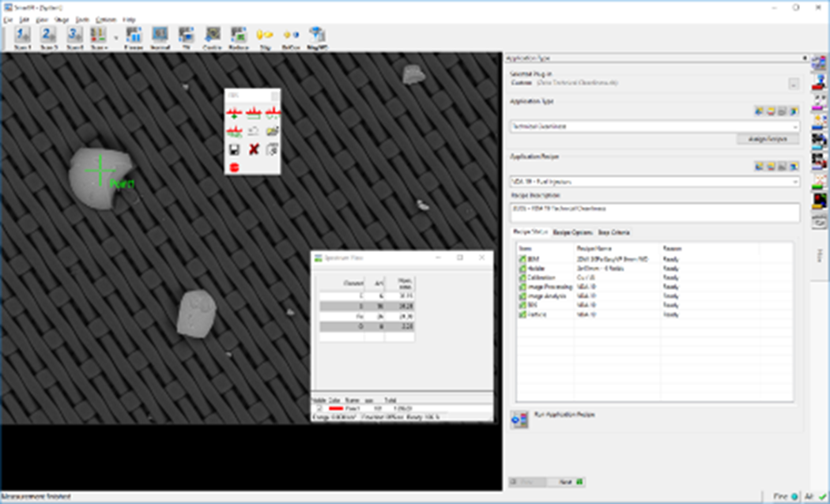Click the Prev button
830x504 pixels.
[528, 482]
